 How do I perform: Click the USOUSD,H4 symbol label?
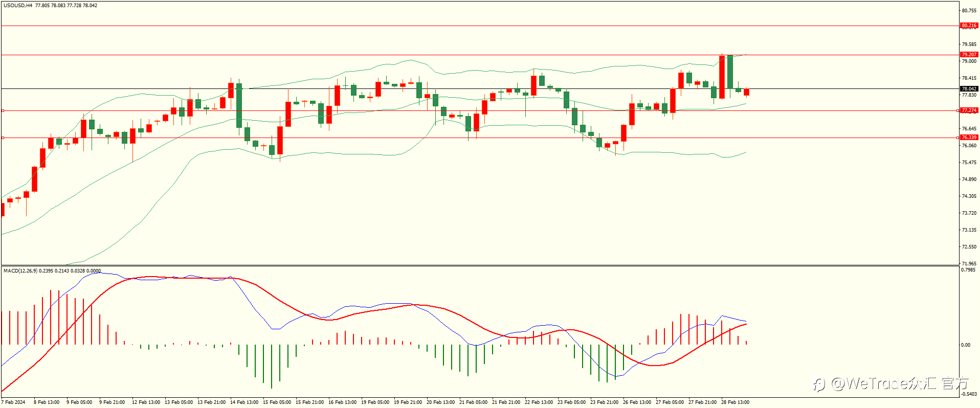(x=18, y=6)
